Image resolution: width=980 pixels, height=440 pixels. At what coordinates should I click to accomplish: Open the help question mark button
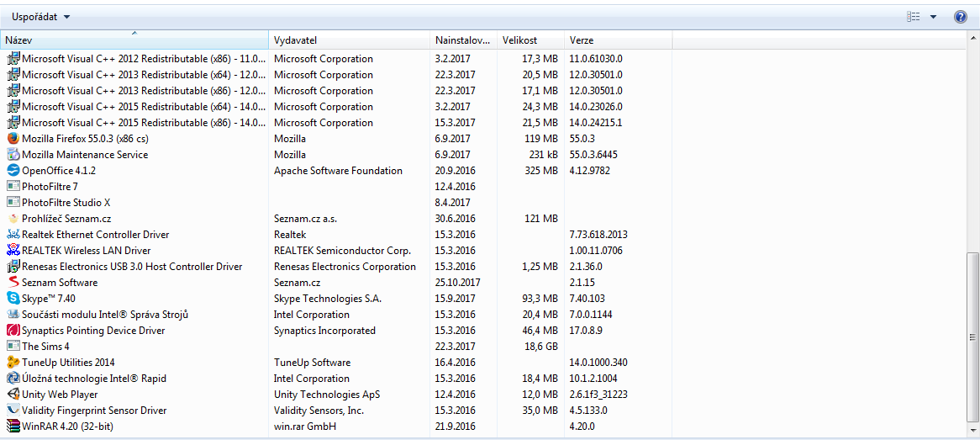961,17
